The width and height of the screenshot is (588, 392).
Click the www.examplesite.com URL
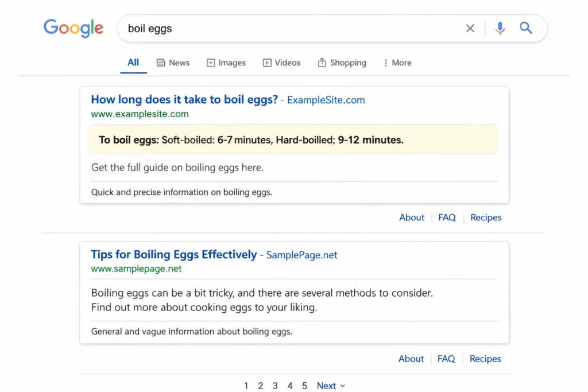point(140,114)
